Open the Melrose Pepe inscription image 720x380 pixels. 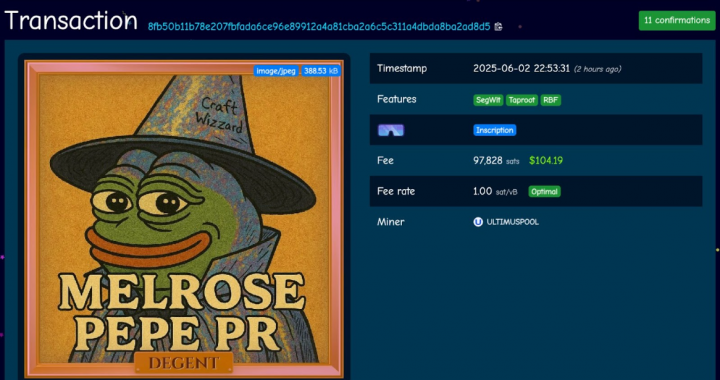coord(184,218)
